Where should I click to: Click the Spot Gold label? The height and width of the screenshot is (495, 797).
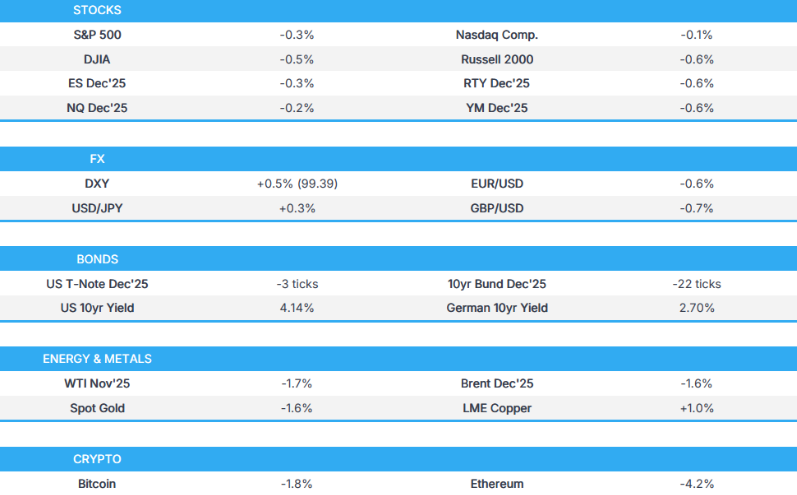pyautogui.click(x=97, y=409)
